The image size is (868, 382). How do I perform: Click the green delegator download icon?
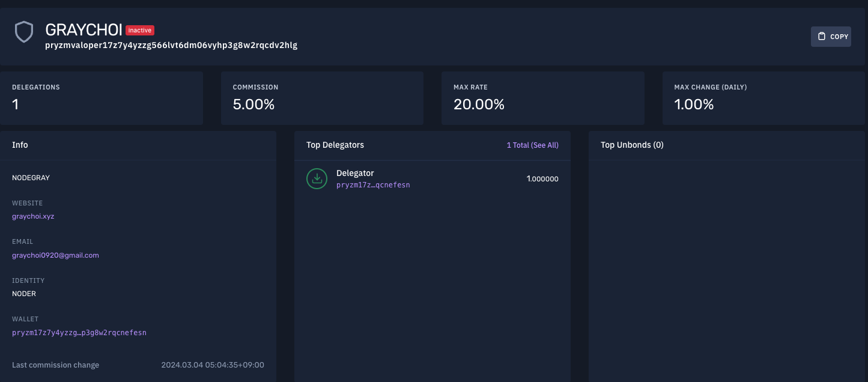pyautogui.click(x=317, y=179)
